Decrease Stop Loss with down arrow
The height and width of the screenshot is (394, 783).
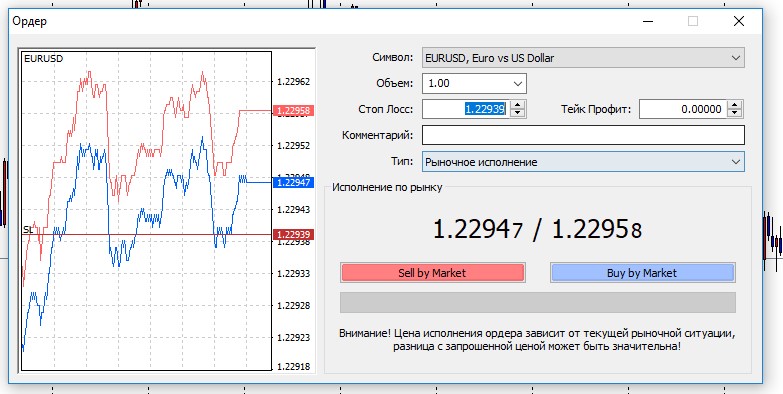(x=517, y=113)
